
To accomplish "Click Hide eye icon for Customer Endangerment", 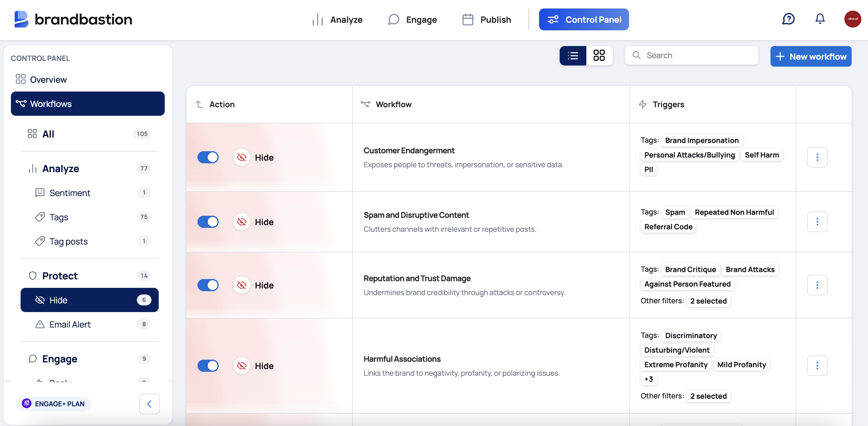I will pyautogui.click(x=242, y=157).
